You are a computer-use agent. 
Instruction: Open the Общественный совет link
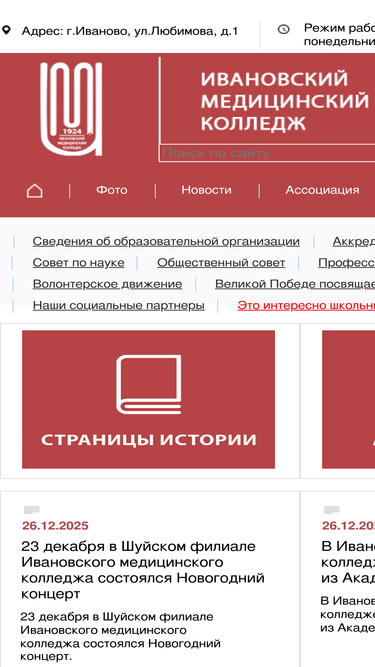pyautogui.click(x=221, y=263)
